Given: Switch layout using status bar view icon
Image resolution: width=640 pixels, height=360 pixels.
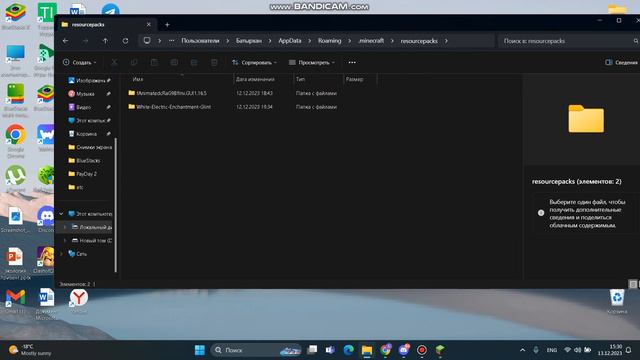Looking at the screenshot, I should tap(632, 284).
